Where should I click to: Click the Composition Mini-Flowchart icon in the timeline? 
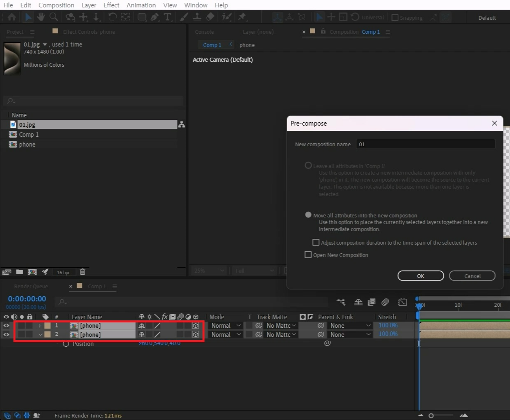(341, 302)
